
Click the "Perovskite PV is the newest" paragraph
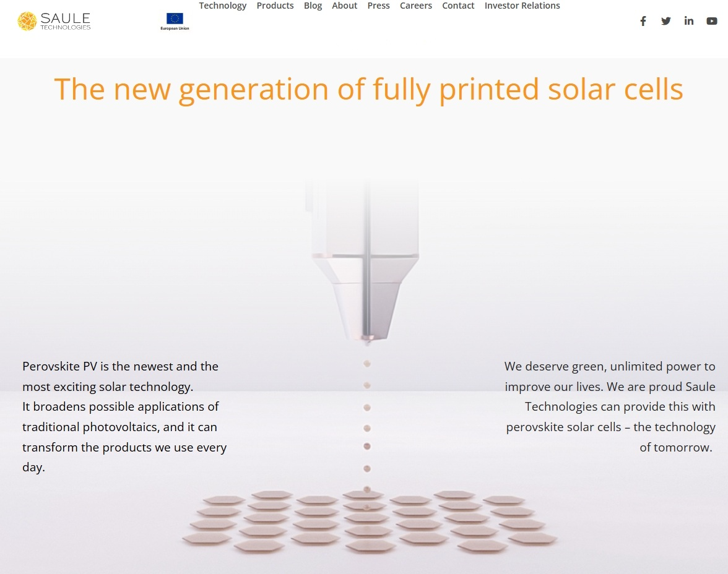[124, 416]
